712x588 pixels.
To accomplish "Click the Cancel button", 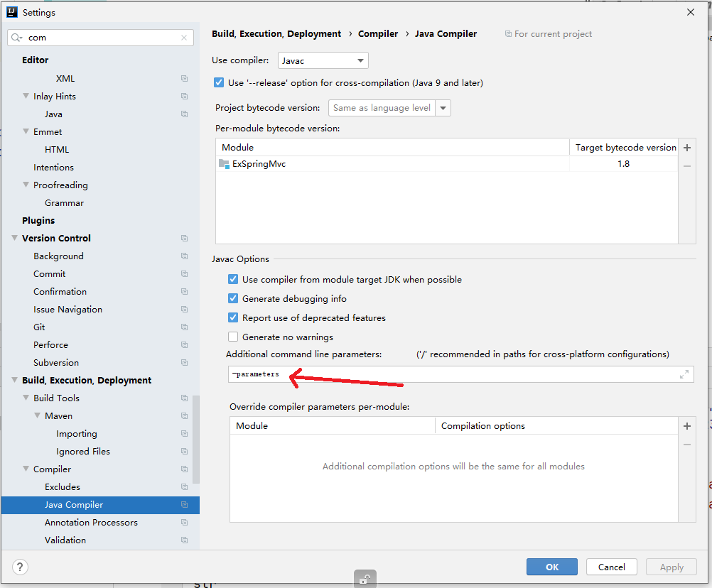I will pyautogui.click(x=611, y=567).
